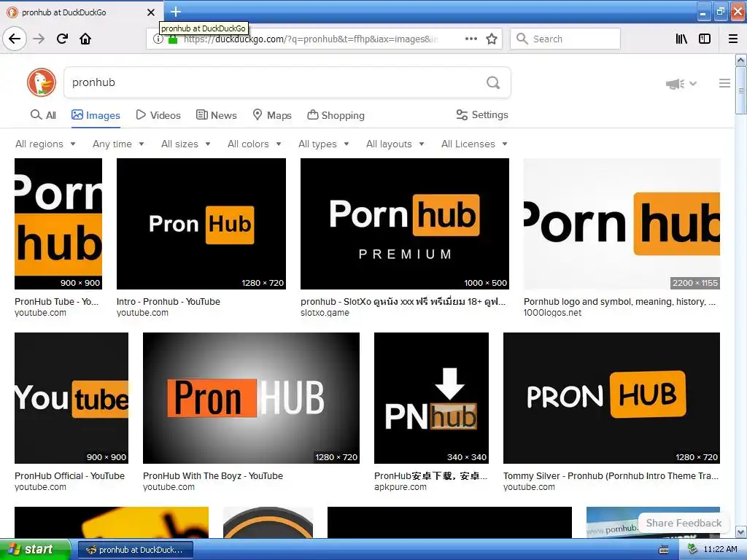Open the 1000logos.net logo thumbnail

[622, 224]
